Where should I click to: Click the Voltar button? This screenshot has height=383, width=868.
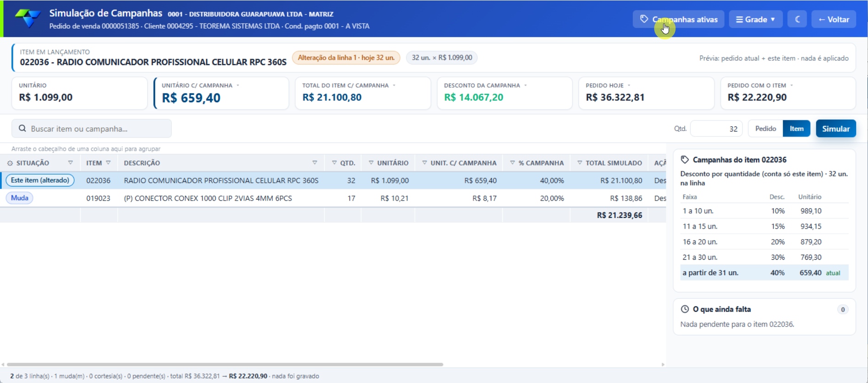coord(834,19)
